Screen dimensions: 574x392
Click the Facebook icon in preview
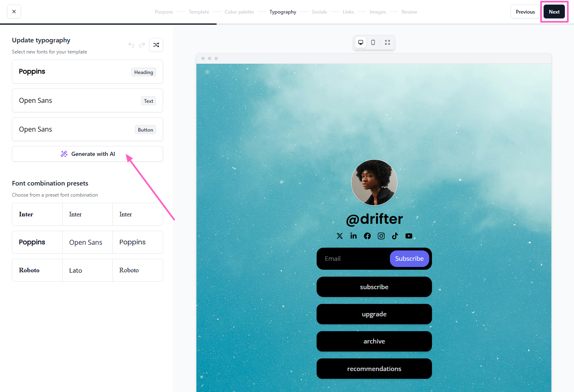coord(367,236)
